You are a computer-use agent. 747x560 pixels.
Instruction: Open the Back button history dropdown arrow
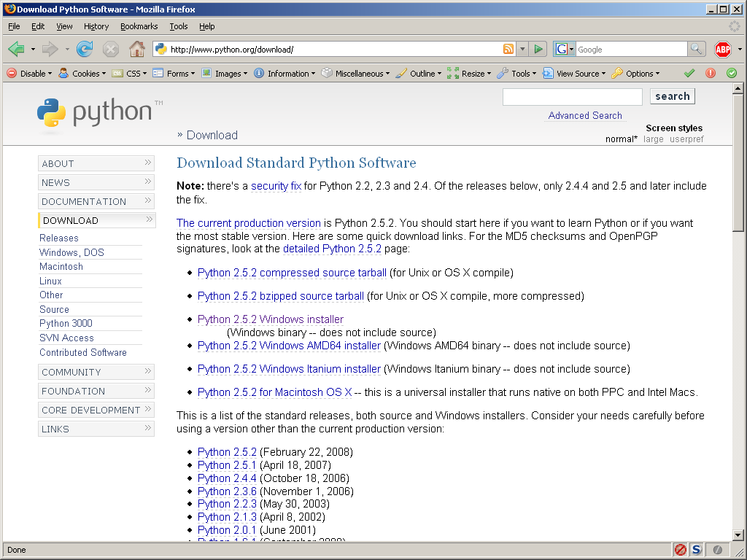coord(33,49)
